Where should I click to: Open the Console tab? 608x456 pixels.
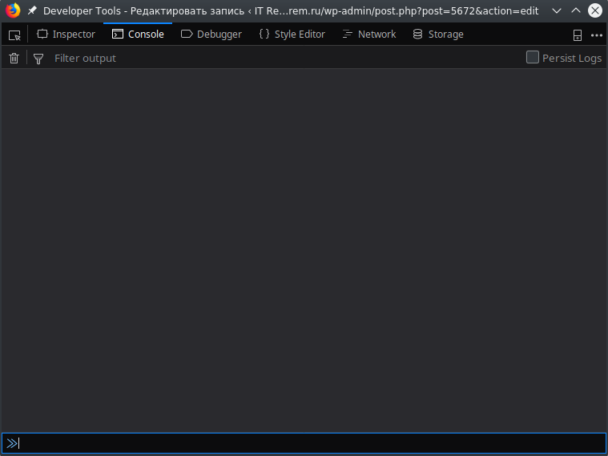click(x=138, y=35)
